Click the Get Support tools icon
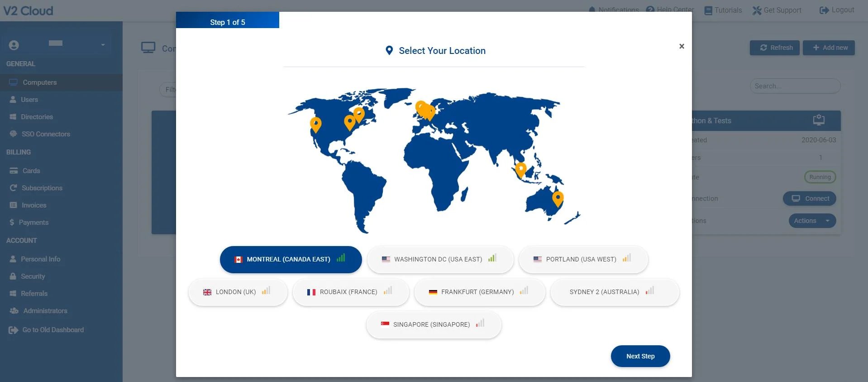 (x=757, y=10)
